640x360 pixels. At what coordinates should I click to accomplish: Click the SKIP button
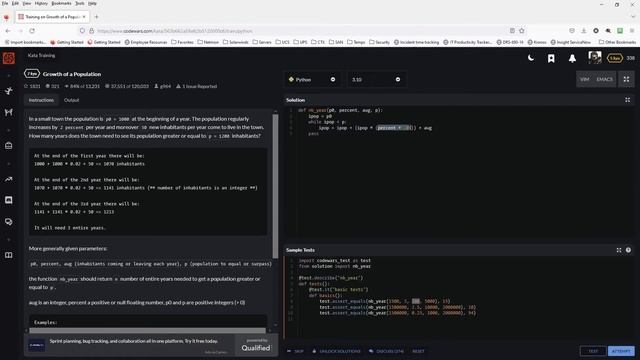295,351
